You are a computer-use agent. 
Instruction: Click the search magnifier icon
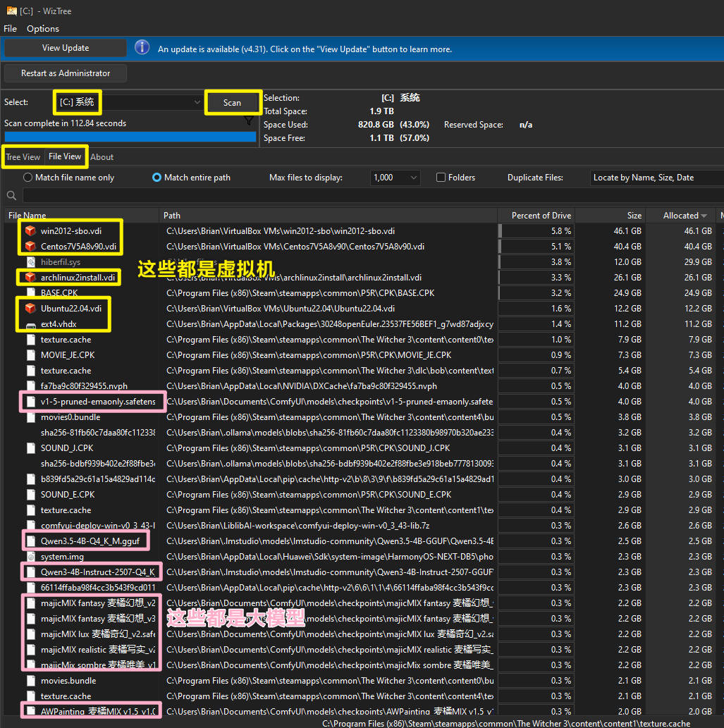click(x=11, y=195)
